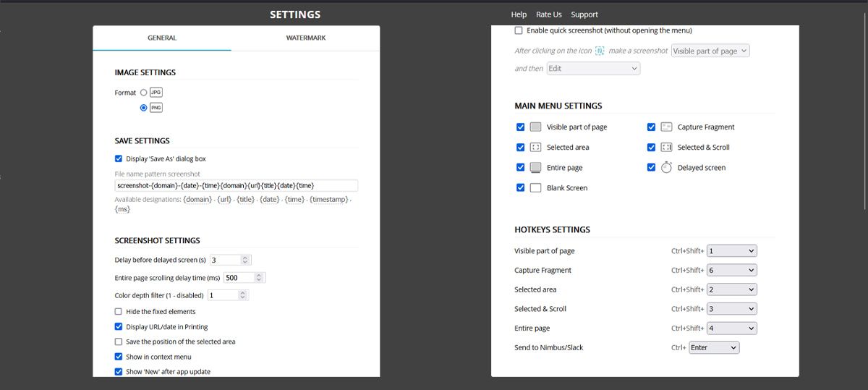
Task: Select the JPG format radio button
Action: (144, 93)
